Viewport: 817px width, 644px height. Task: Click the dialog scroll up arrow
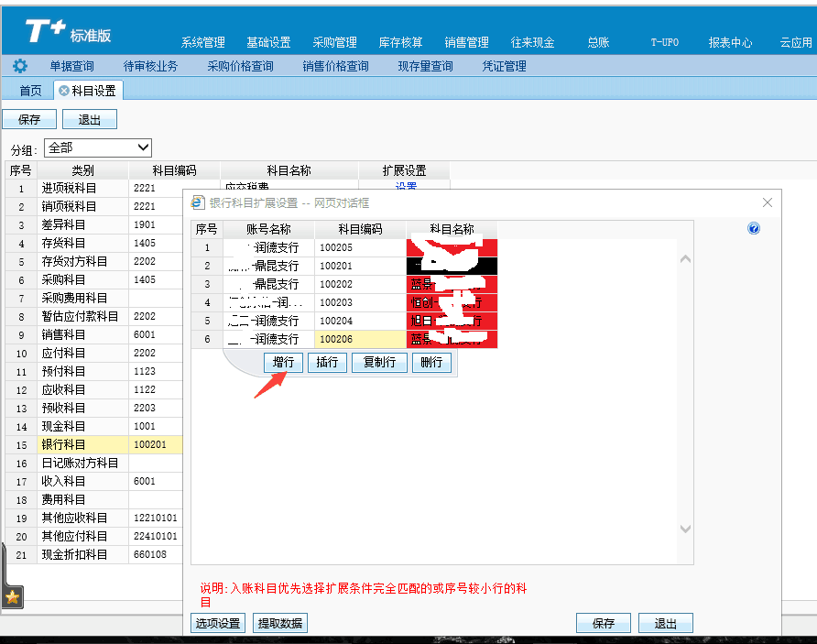(x=685, y=259)
